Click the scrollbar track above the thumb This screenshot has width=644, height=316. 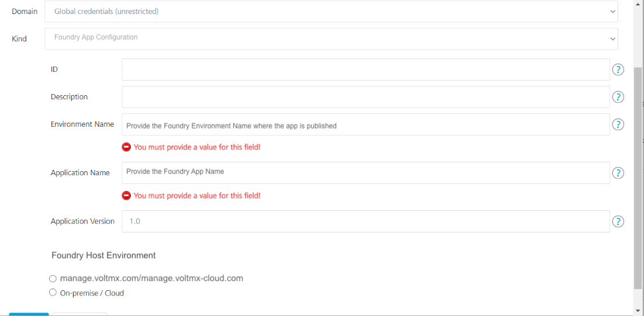click(638, 35)
